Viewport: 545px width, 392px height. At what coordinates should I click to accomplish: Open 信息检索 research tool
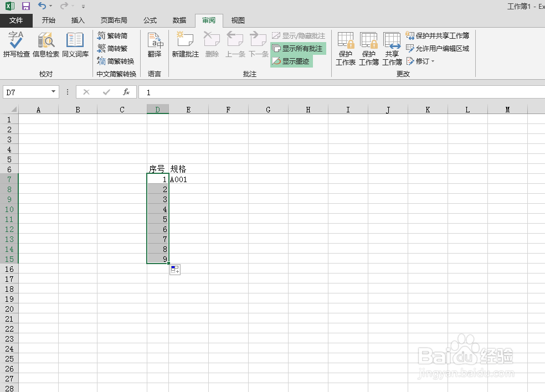coord(46,44)
